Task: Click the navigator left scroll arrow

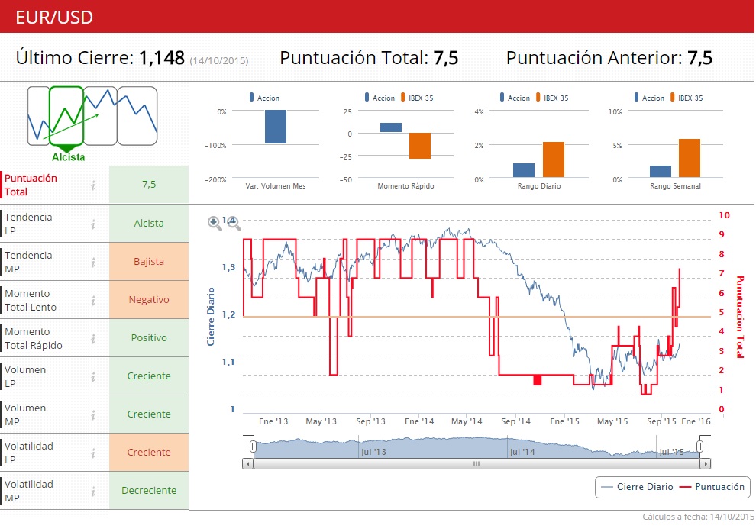Action: 248,464
